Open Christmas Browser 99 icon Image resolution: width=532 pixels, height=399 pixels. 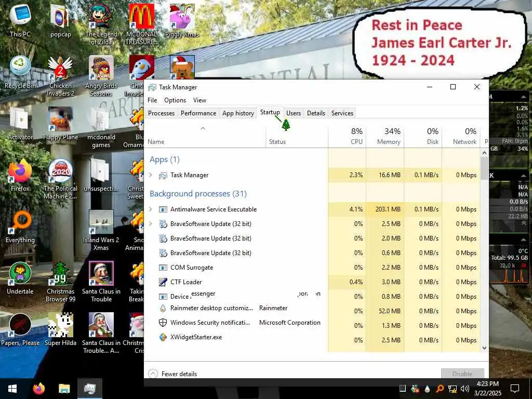(60, 282)
